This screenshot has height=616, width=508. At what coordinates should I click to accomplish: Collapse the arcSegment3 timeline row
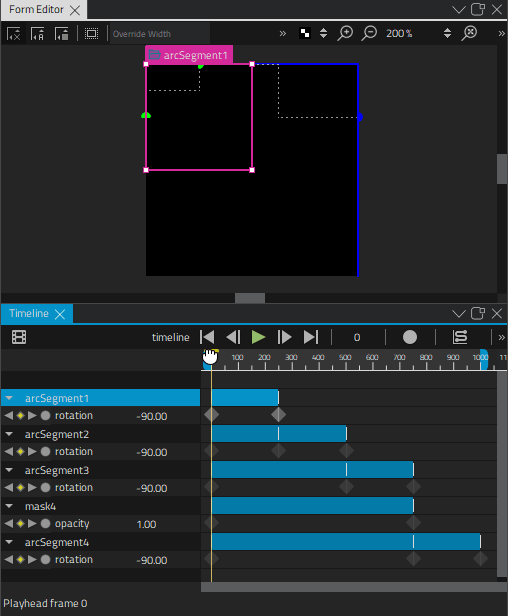9,470
